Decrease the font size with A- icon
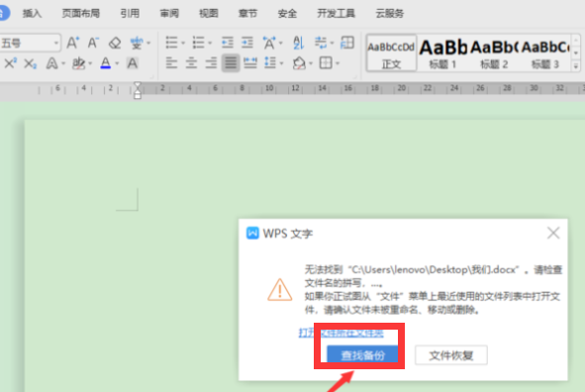585x392 pixels. click(x=93, y=43)
